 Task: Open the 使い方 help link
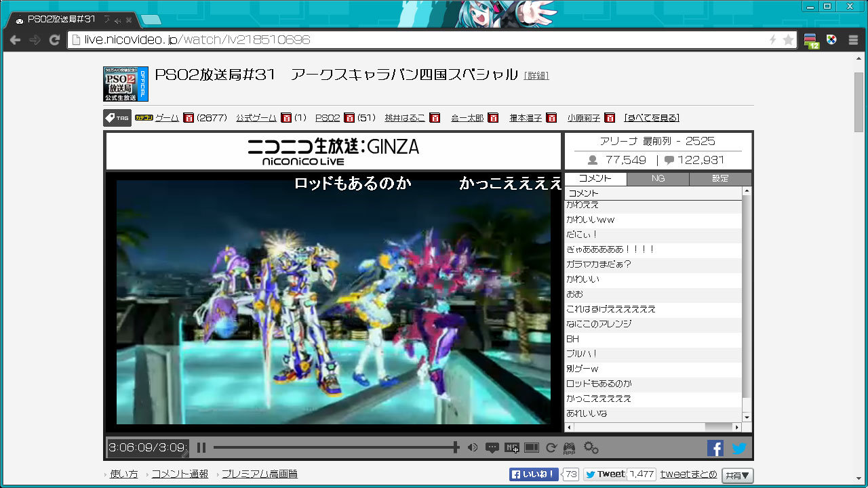(x=123, y=474)
